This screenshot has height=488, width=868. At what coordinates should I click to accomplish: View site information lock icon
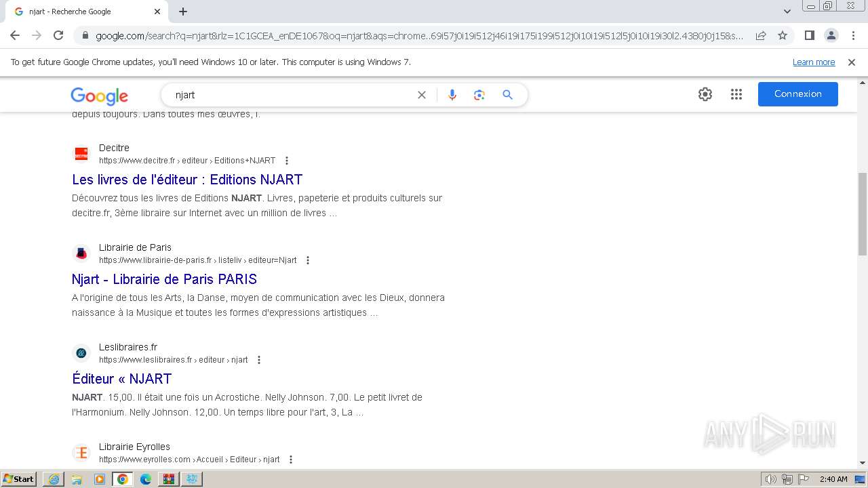coord(85,36)
